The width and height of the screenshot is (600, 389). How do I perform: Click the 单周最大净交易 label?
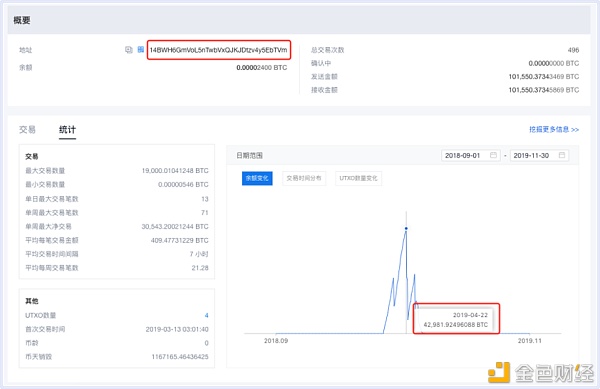[x=48, y=227]
